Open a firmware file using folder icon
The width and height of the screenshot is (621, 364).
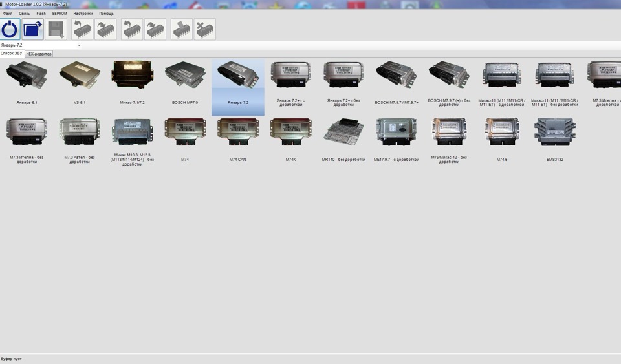[x=32, y=29]
